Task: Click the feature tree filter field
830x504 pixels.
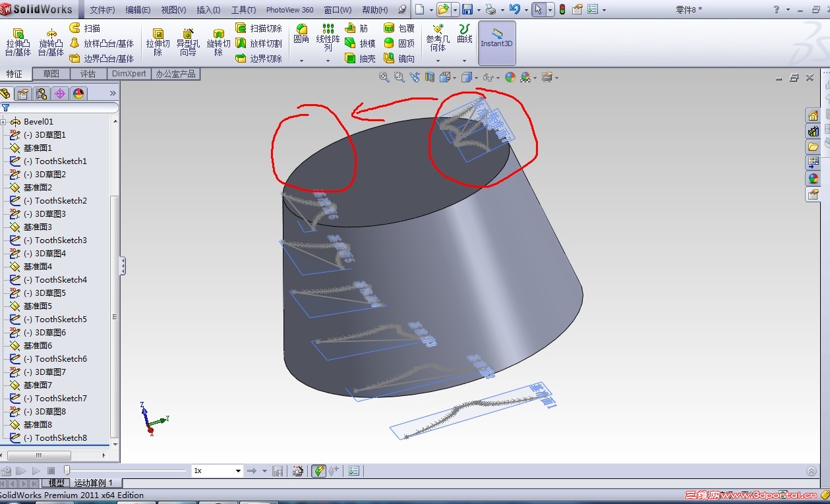Action: click(59, 107)
